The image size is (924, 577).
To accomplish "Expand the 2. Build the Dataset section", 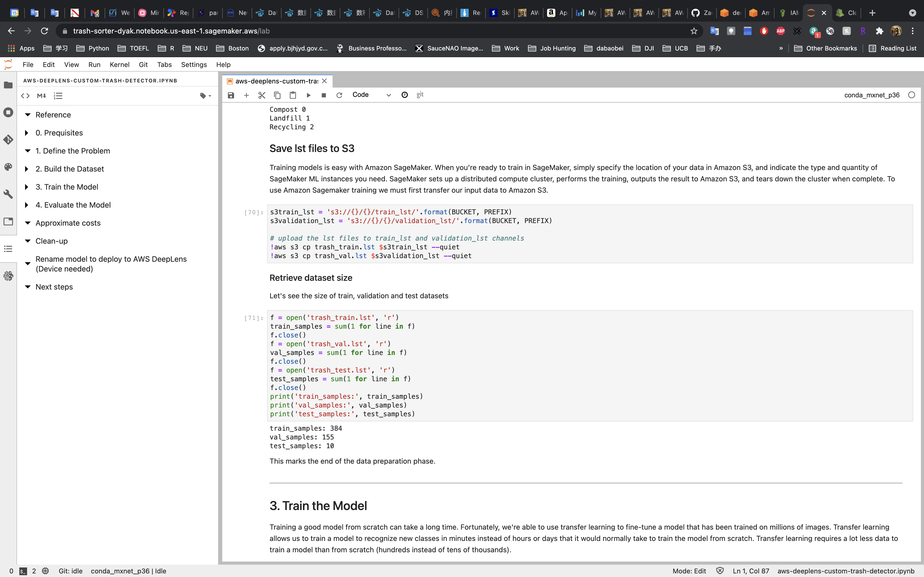I will [27, 169].
